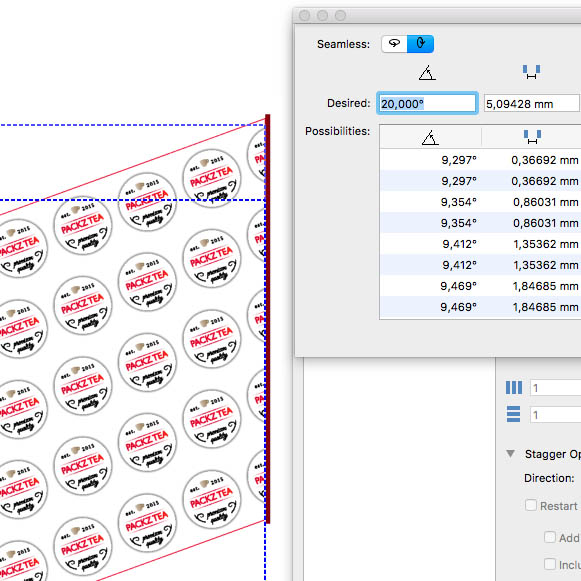Select last 9,469° possibility row
Viewport: 581px width, 581px height.
click(x=480, y=307)
